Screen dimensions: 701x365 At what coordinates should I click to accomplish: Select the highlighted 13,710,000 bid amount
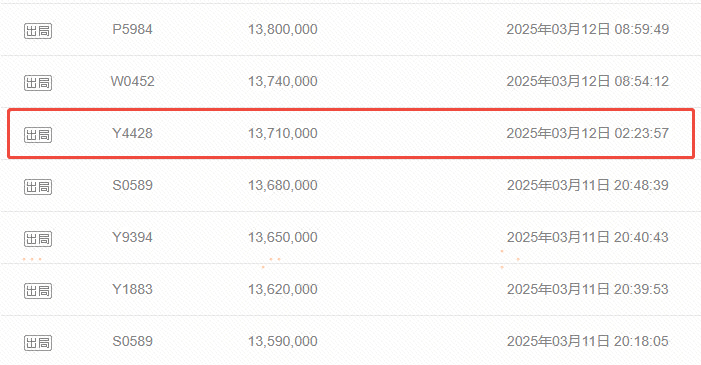coord(283,133)
